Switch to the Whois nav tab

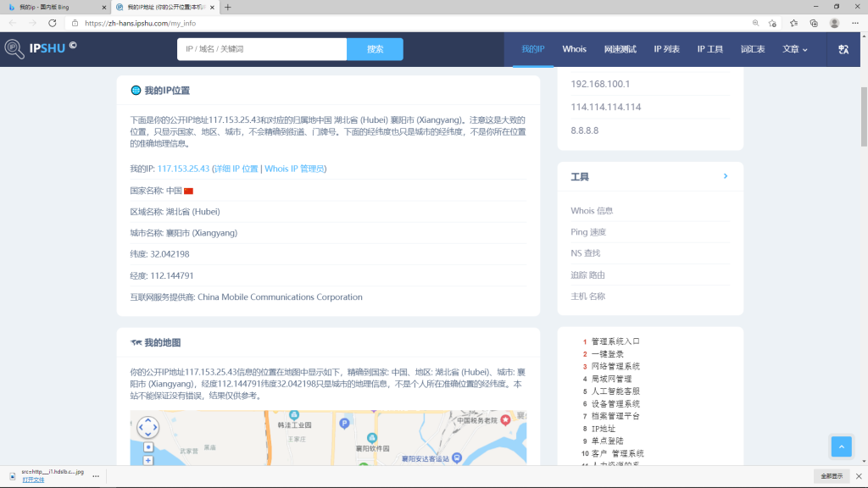point(574,49)
